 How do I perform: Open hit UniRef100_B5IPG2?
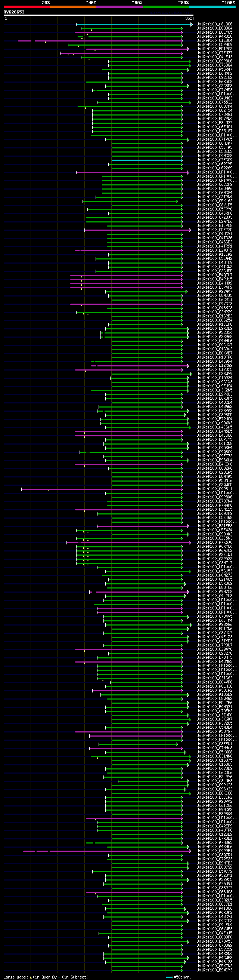point(215,49)
